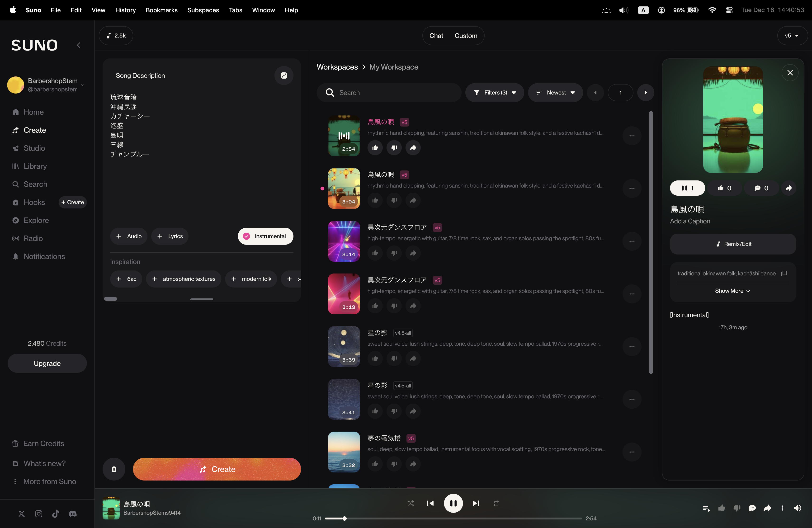Click the dice randomize description icon
This screenshot has height=528, width=812.
pyautogui.click(x=284, y=76)
